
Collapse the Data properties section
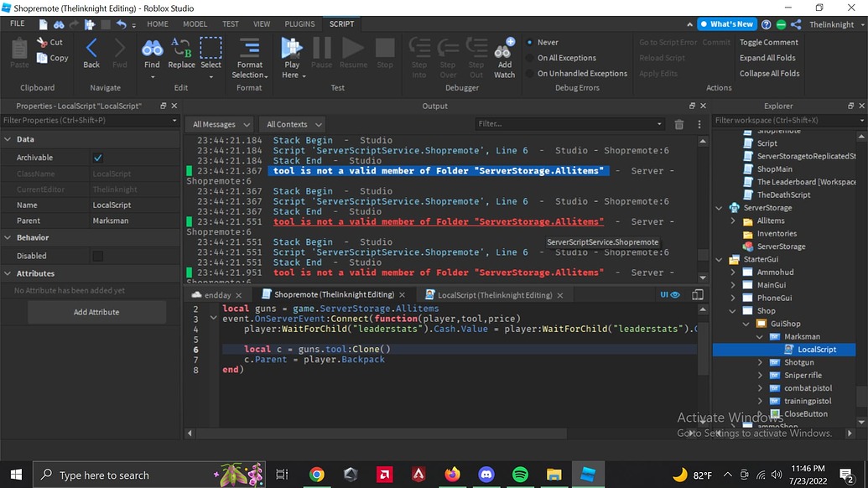coord(8,139)
